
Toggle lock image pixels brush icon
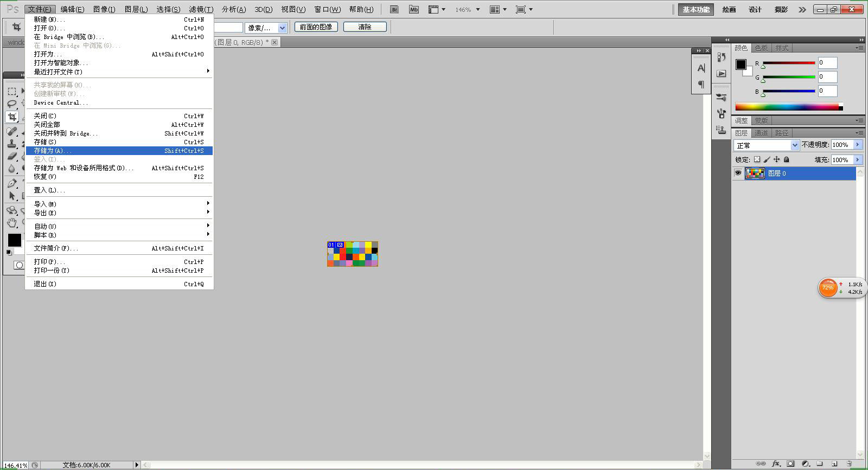tap(767, 159)
